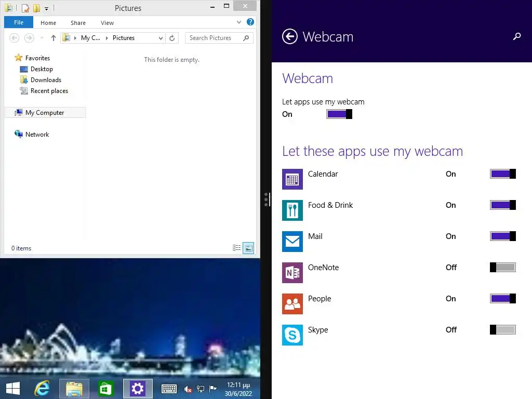This screenshot has height=399, width=532.
Task: Open recent locations dropdown arrow
Action: (x=42, y=38)
